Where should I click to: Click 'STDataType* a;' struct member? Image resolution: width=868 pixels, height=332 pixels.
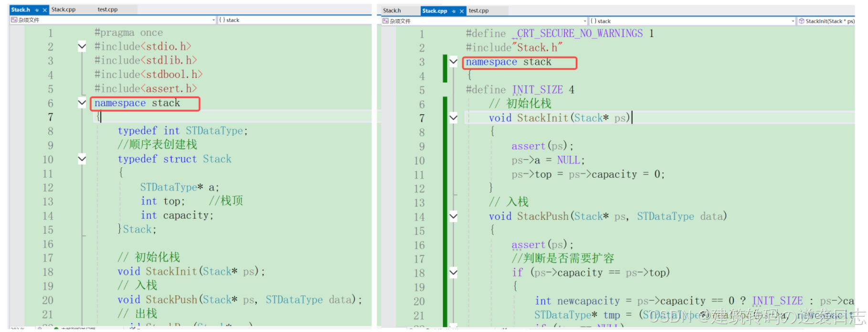[180, 187]
